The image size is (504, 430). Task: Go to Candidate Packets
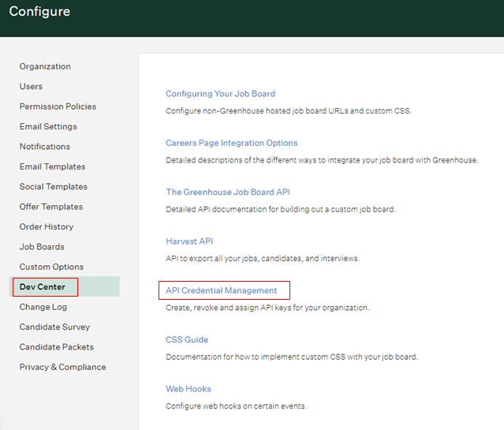(x=57, y=346)
